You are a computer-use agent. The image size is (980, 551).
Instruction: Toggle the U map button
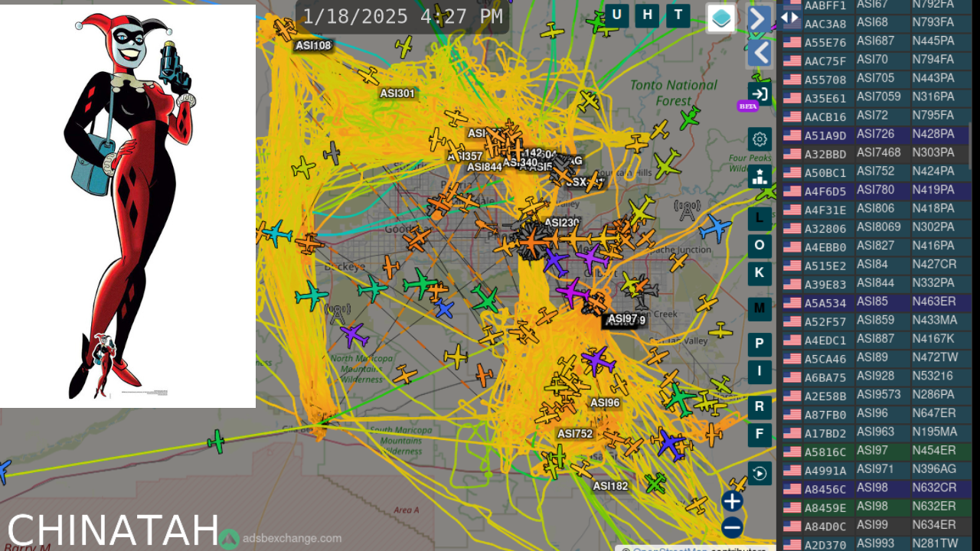(617, 15)
